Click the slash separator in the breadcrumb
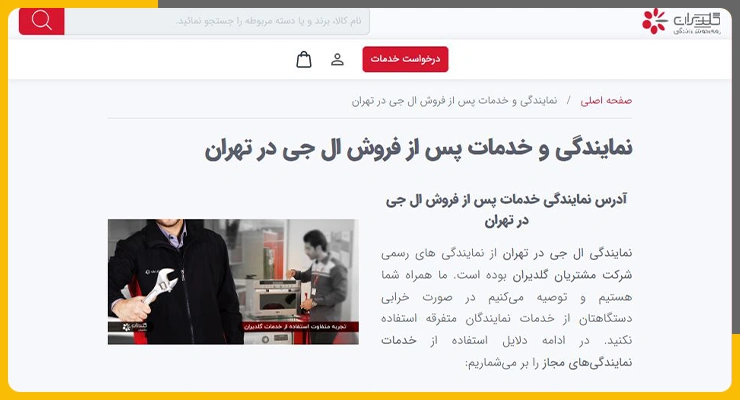Viewport: 740px width, 400px height. 569,100
